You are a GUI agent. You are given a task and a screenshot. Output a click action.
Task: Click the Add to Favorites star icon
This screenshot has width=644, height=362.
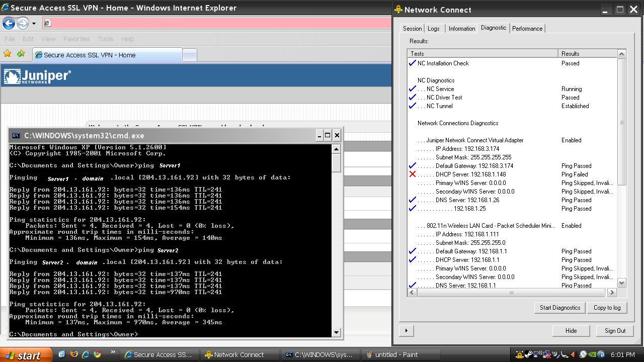point(21,54)
